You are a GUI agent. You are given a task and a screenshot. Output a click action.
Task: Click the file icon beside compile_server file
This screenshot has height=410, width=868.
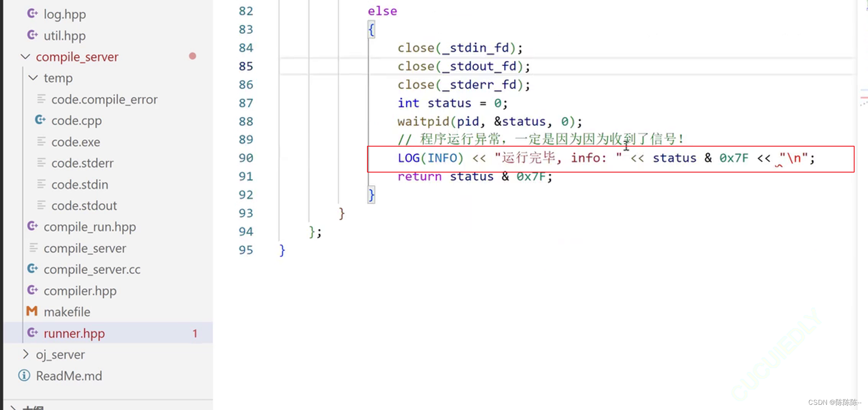click(33, 248)
